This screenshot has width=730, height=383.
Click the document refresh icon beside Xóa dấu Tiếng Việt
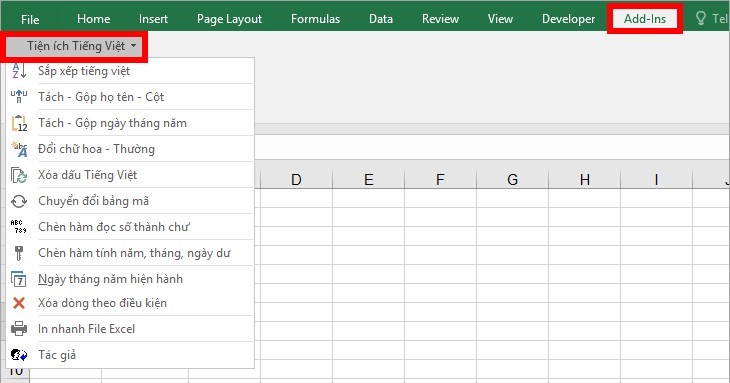[x=19, y=175]
